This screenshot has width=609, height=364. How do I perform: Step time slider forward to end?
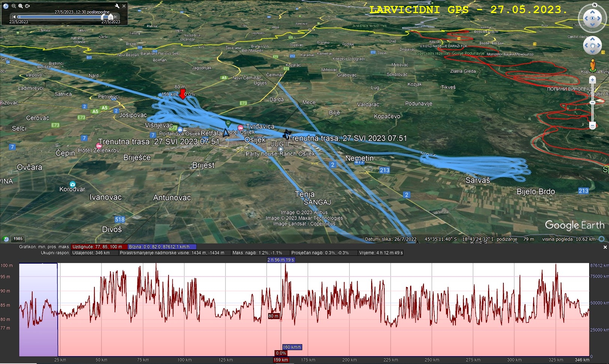click(116, 17)
